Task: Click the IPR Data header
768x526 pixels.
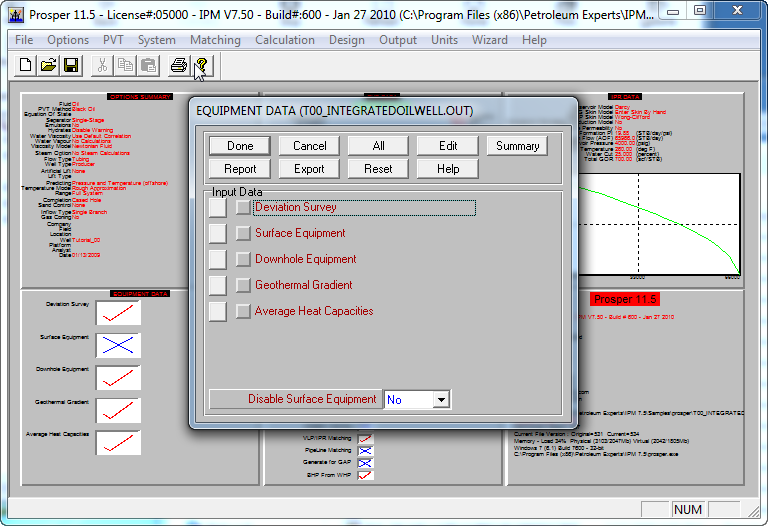Action: click(x=625, y=96)
